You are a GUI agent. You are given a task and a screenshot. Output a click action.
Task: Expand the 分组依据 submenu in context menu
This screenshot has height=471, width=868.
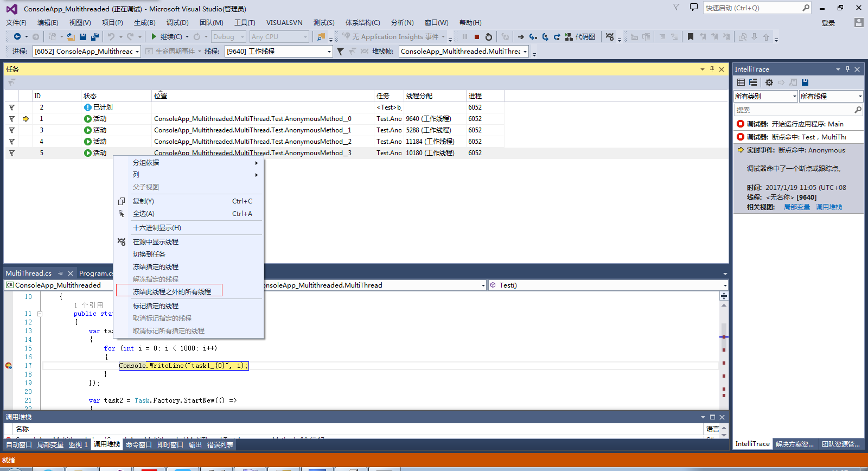[x=189, y=163]
